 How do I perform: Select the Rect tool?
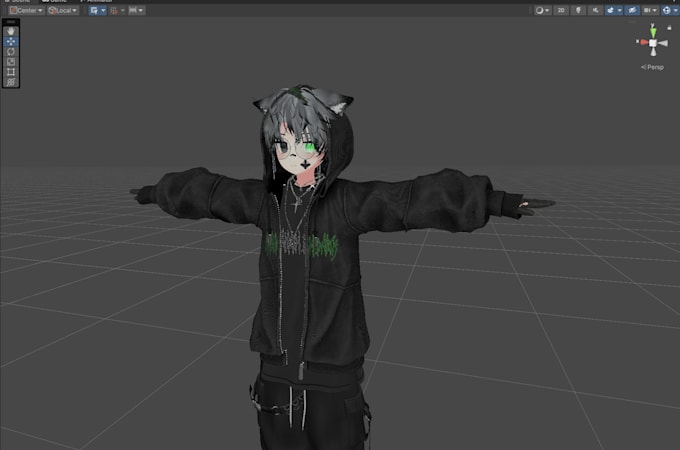click(x=11, y=72)
